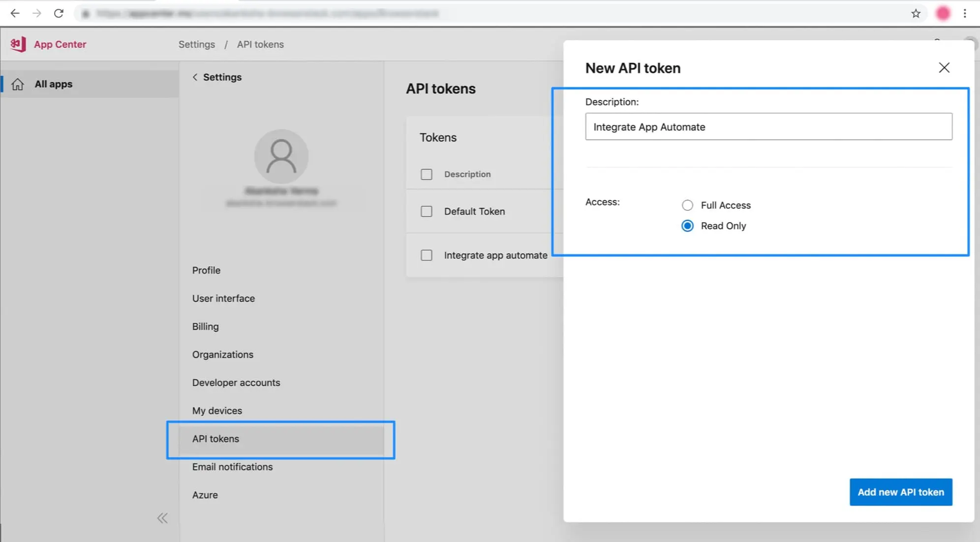Go back via Settings chevron
This screenshot has width=980, height=542.
pos(195,77)
